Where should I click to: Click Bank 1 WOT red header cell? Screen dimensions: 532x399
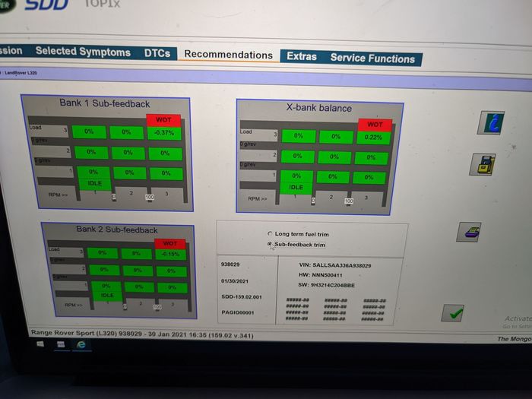[163, 120]
